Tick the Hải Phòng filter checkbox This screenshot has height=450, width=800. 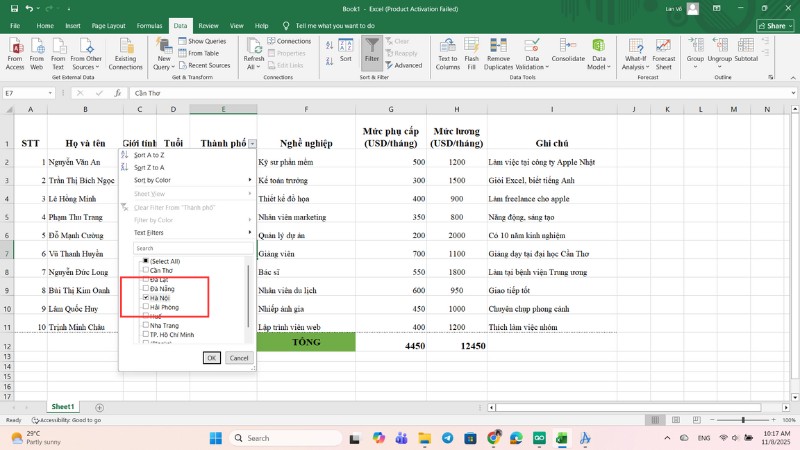(x=146, y=307)
